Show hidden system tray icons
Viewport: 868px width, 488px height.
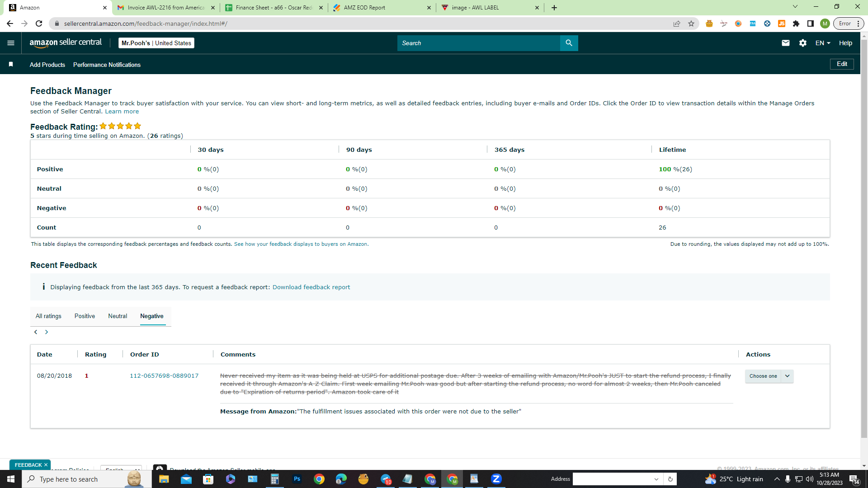(x=777, y=479)
